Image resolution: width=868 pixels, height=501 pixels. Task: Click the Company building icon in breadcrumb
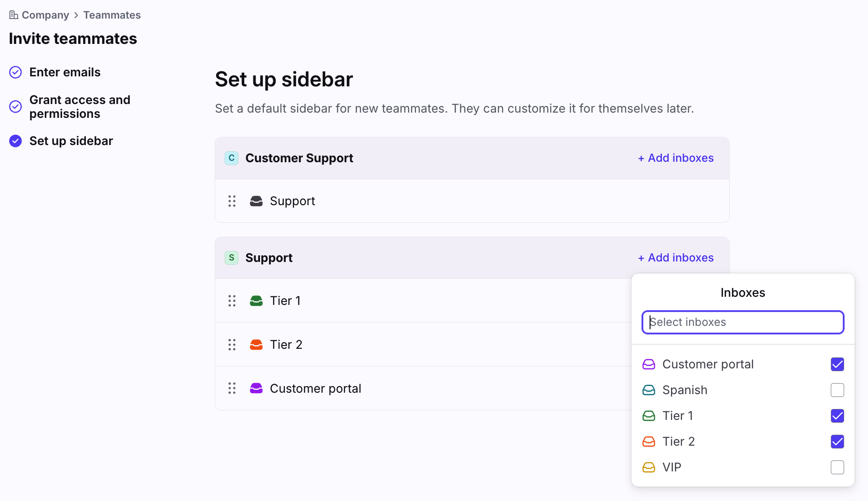coord(13,15)
